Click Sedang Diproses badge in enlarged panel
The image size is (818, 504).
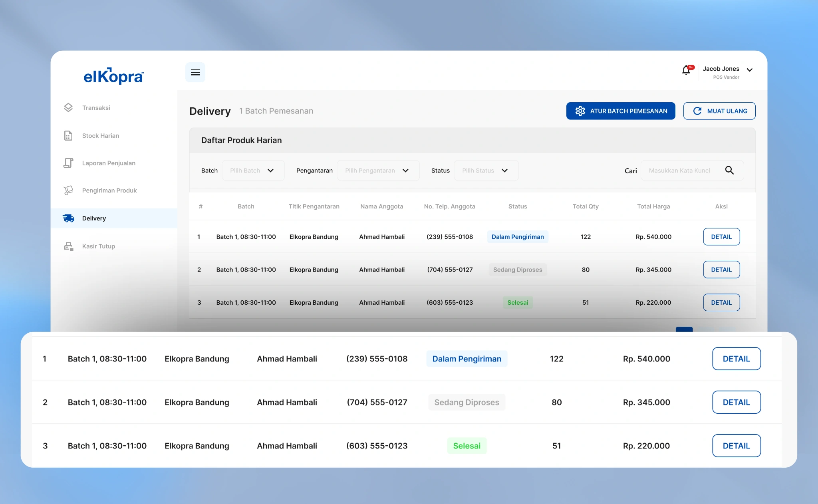pyautogui.click(x=467, y=402)
